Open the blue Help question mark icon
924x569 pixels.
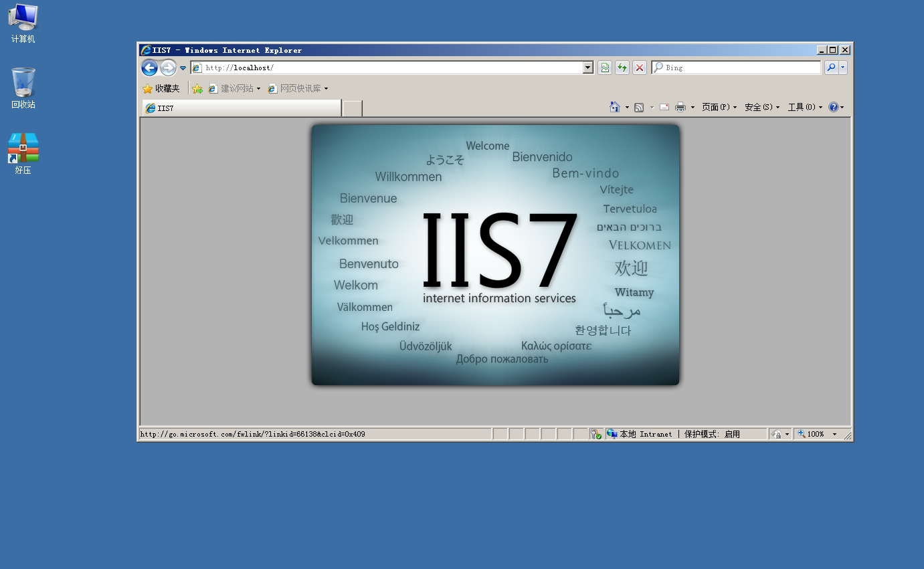tap(833, 107)
